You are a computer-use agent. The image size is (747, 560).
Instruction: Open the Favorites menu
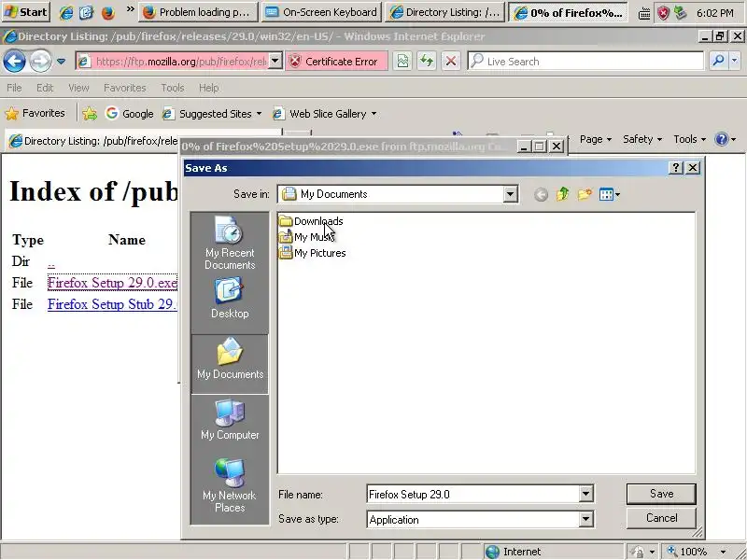point(125,88)
